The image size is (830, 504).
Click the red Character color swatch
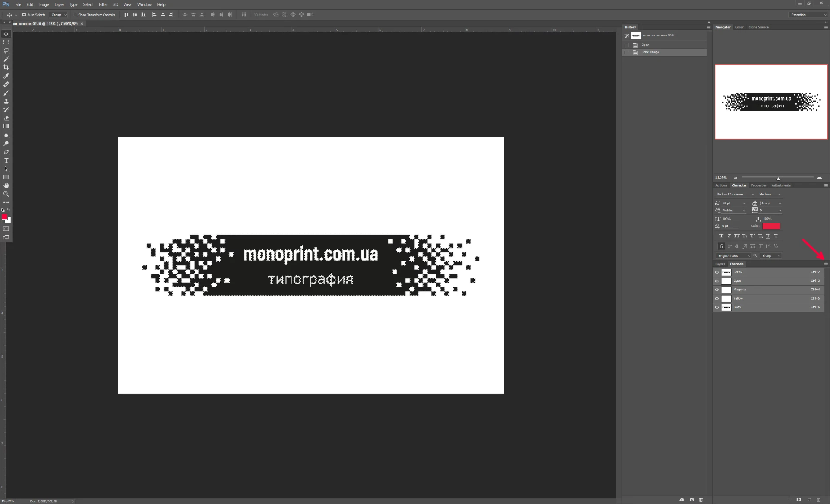coord(771,226)
